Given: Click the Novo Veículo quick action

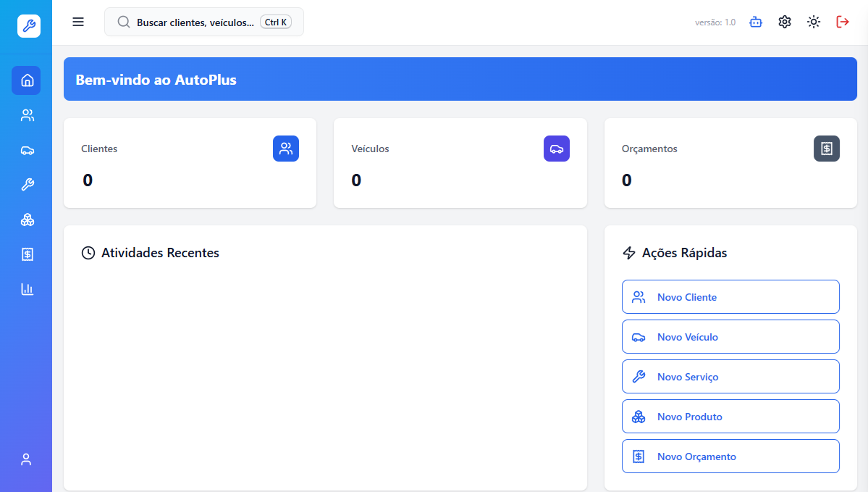Looking at the screenshot, I should 730,337.
